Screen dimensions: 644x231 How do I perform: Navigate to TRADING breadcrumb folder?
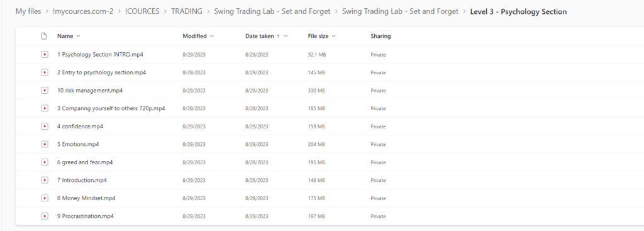pyautogui.click(x=186, y=11)
